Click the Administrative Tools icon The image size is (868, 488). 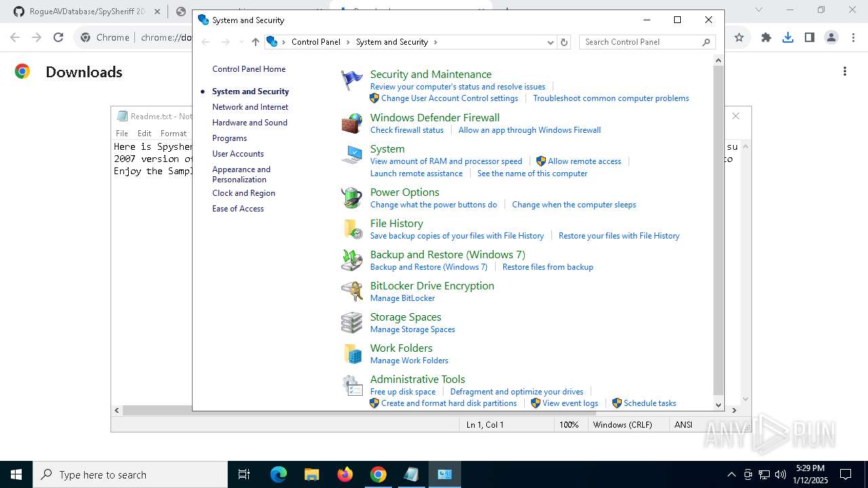[351, 385]
